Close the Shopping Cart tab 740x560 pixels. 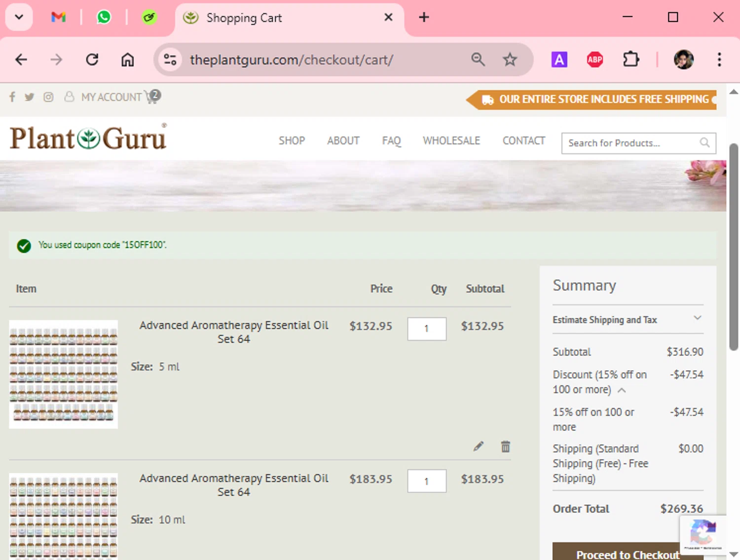tap(388, 17)
